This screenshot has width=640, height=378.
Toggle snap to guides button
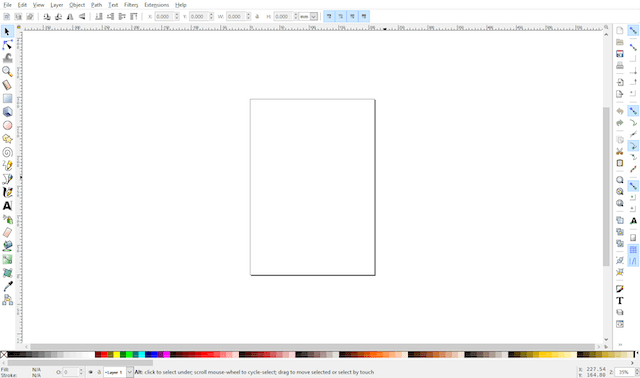tap(633, 261)
